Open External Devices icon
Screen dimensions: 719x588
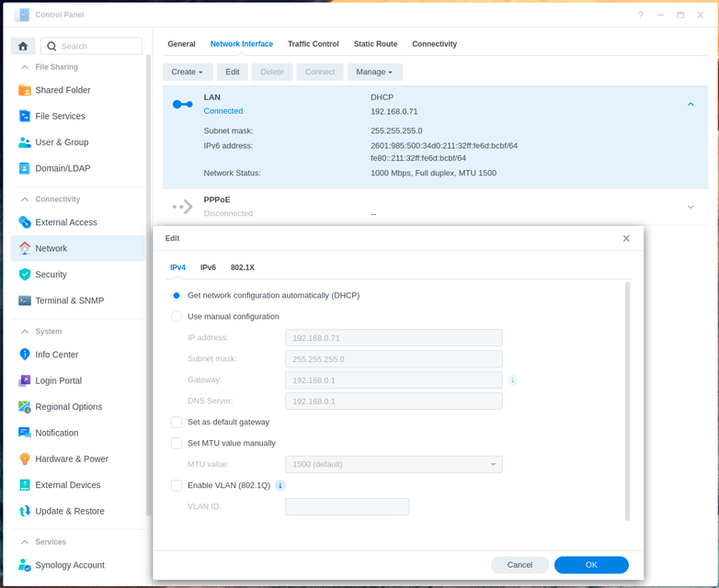tap(24, 485)
